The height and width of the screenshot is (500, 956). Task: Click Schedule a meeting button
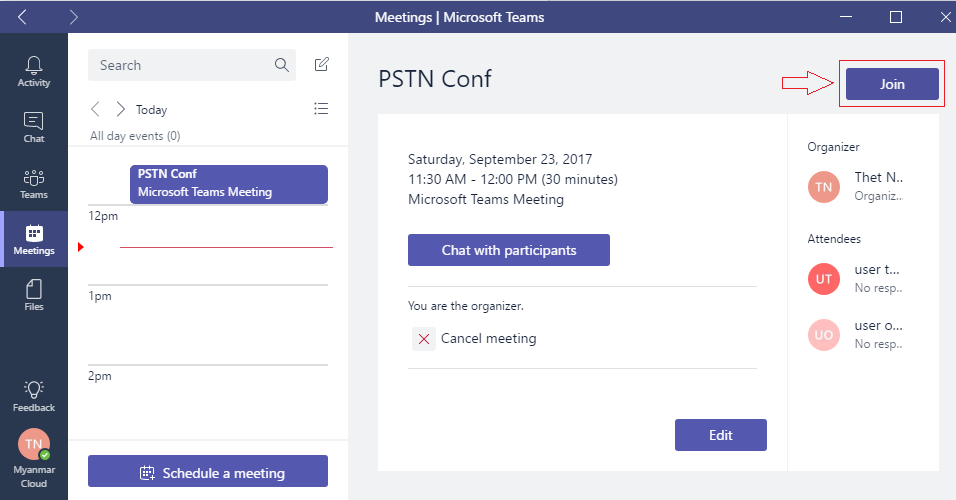pos(208,471)
